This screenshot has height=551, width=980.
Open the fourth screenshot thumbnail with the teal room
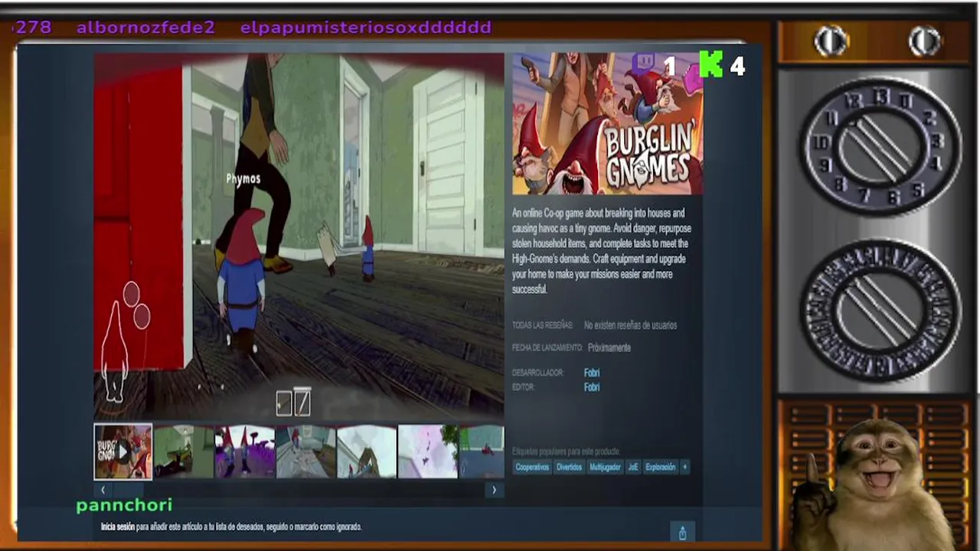click(x=305, y=452)
